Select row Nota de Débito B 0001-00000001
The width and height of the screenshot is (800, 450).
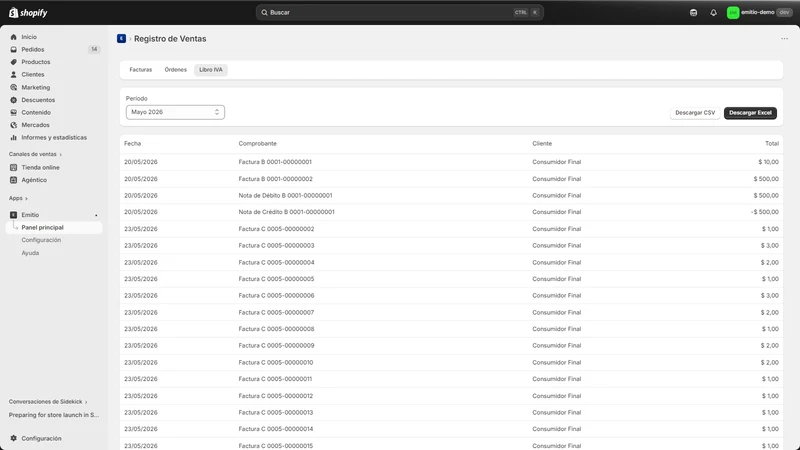click(451, 195)
